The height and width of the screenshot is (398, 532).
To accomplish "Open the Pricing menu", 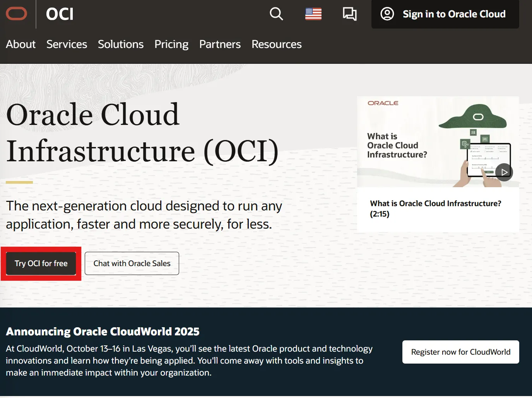I will tap(171, 44).
